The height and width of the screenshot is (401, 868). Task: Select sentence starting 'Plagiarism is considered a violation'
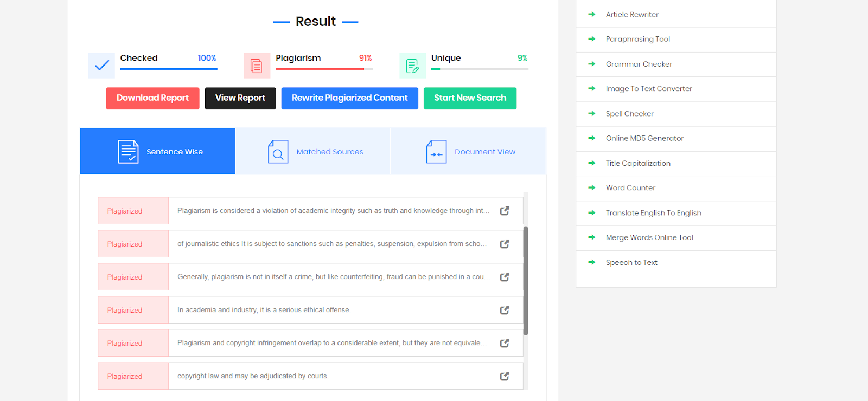pos(333,211)
